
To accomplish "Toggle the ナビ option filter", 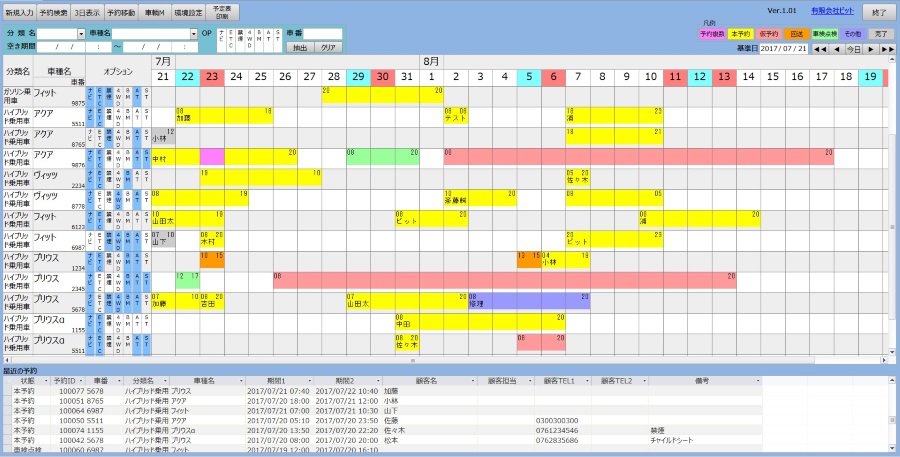I will [221, 39].
